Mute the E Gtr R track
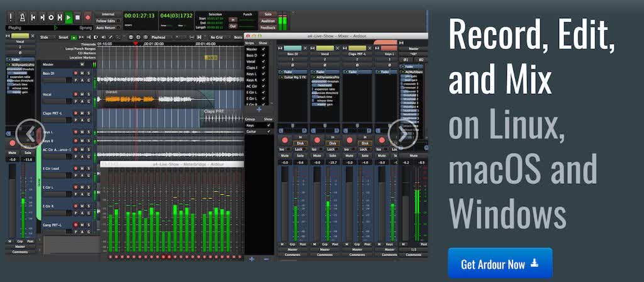Viewport: 644px width, 282px height. click(82, 206)
